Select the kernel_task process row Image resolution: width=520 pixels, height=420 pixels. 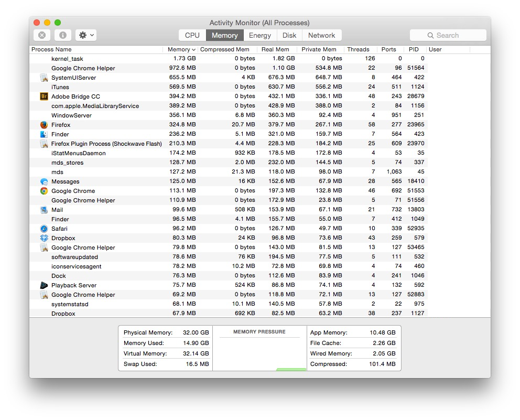[229, 59]
